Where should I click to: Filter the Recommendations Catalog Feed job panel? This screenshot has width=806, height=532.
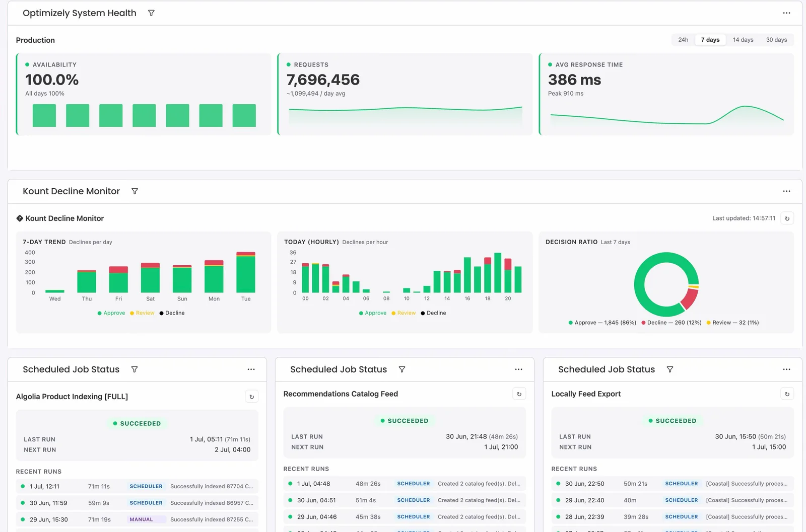pos(402,369)
